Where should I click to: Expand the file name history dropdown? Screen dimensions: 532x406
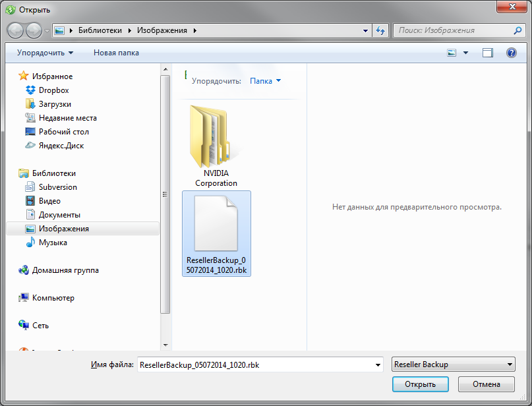(378, 364)
